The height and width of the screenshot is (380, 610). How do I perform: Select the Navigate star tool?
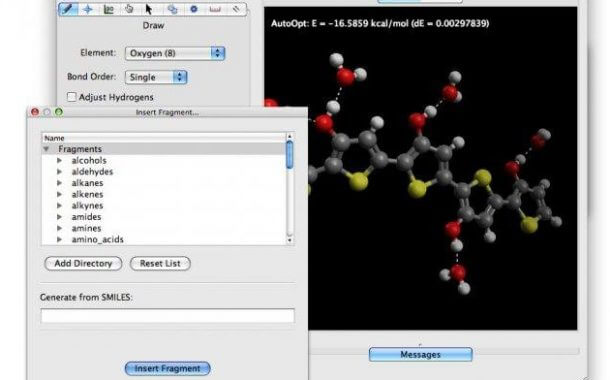click(88, 9)
